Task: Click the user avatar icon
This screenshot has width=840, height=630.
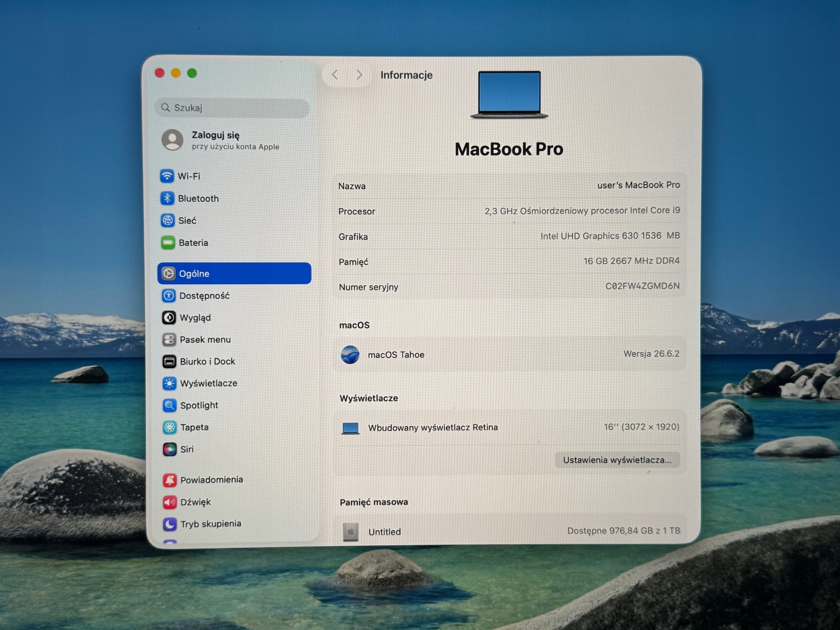Action: click(x=173, y=140)
